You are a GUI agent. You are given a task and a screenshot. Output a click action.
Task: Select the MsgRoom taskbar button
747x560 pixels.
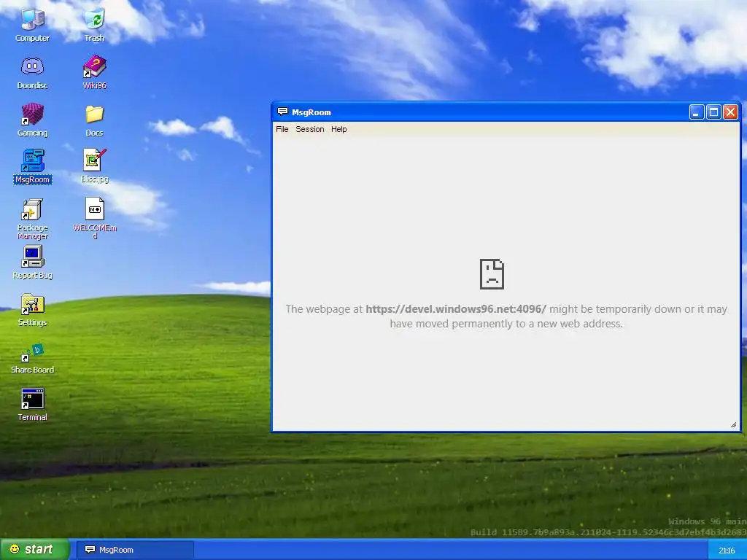(135, 550)
